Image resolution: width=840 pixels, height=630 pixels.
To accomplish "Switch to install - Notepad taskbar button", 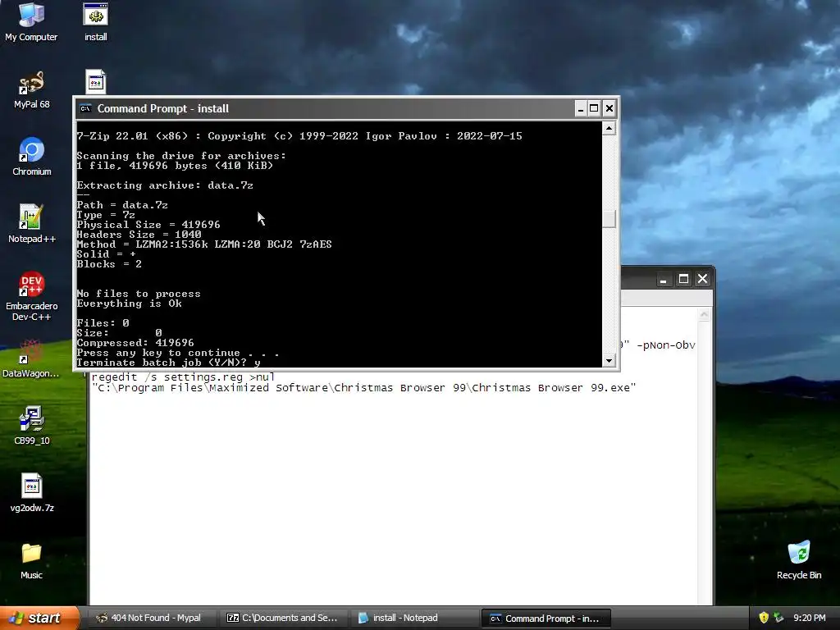I will click(x=413, y=618).
